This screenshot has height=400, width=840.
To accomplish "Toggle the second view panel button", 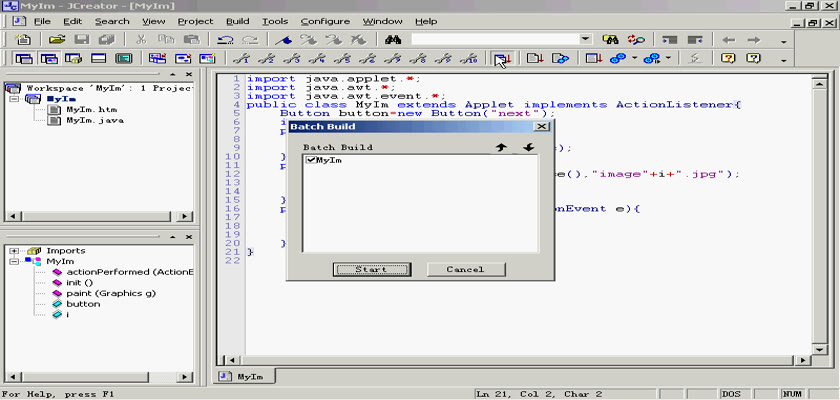I will 49,58.
